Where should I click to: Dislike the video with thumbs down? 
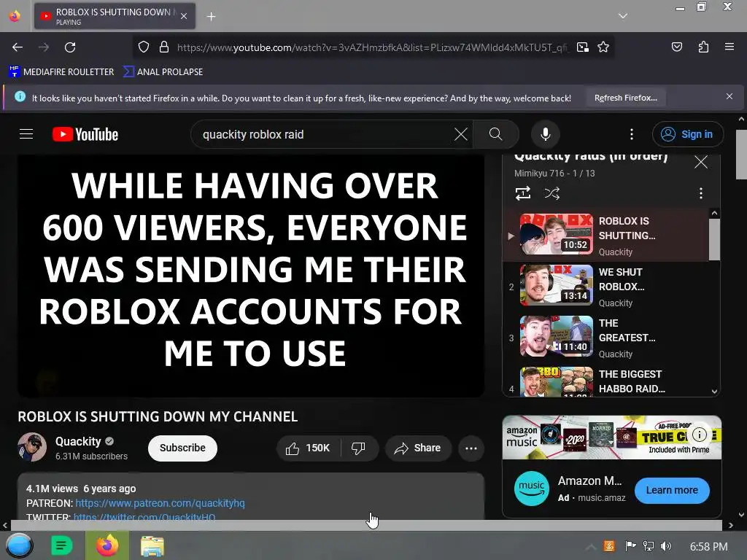click(358, 448)
